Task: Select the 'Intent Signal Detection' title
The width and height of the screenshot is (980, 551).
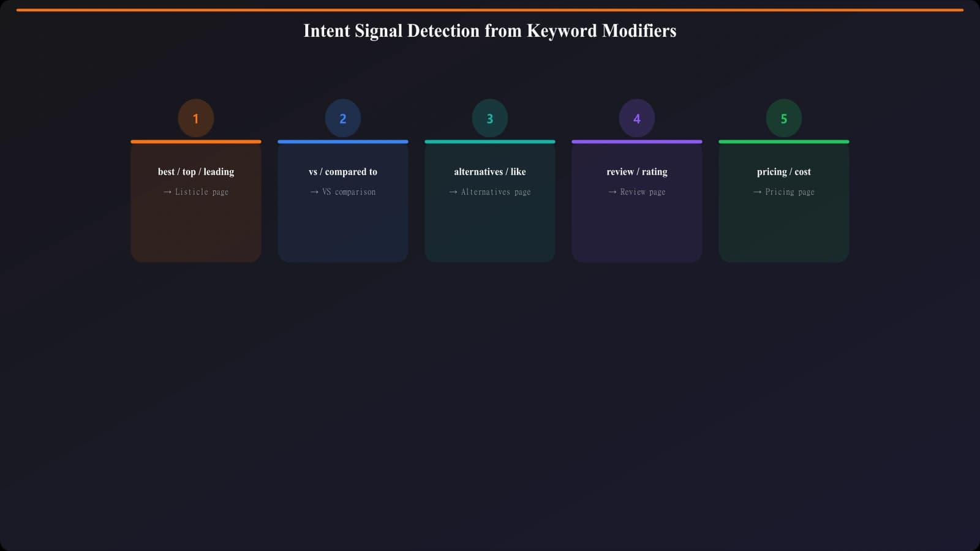Action: coord(489,31)
